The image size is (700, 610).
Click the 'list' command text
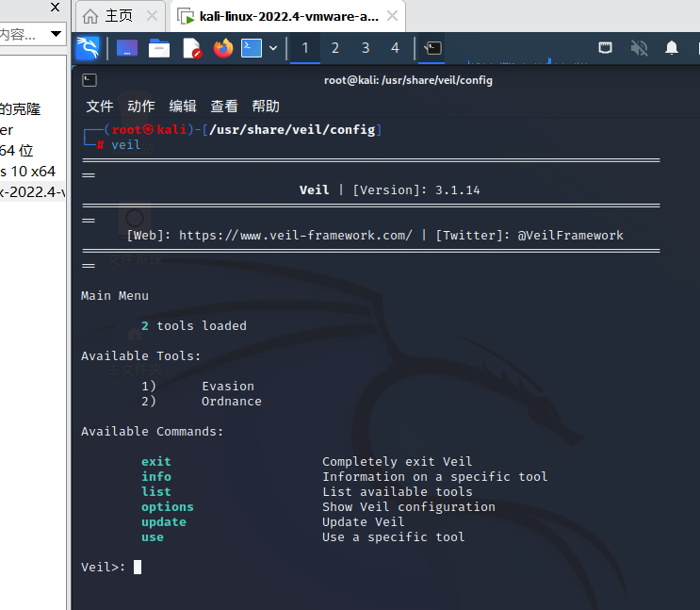click(x=156, y=491)
